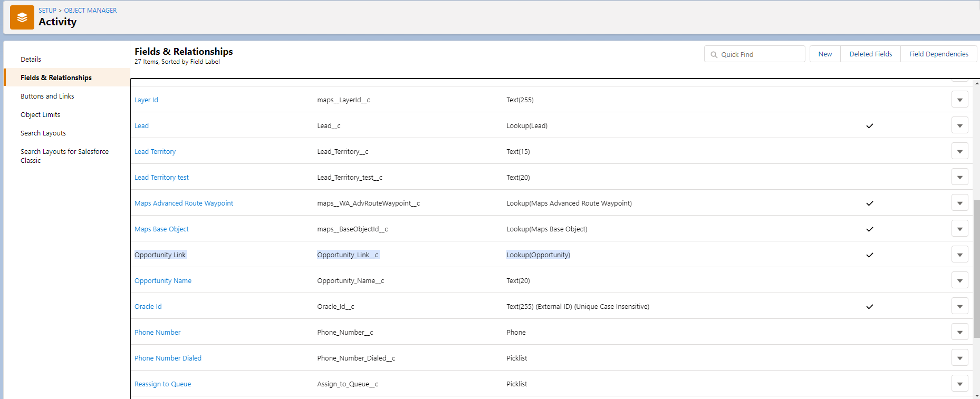
Task: Focus the Quick Find search field
Action: [x=755, y=54]
